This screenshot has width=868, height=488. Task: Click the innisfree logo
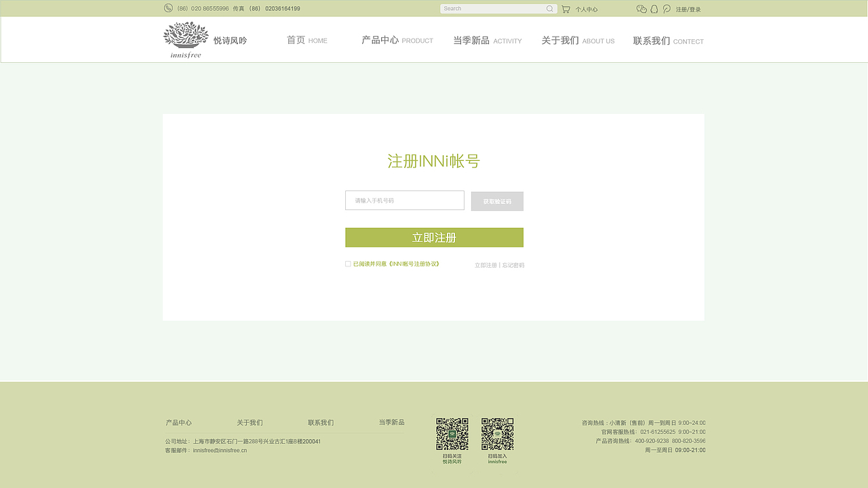[x=185, y=39]
